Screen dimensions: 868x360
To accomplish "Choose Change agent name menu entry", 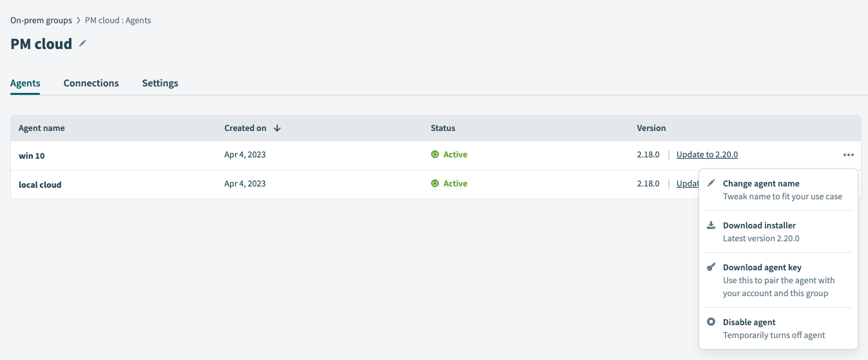I will pos(761,184).
